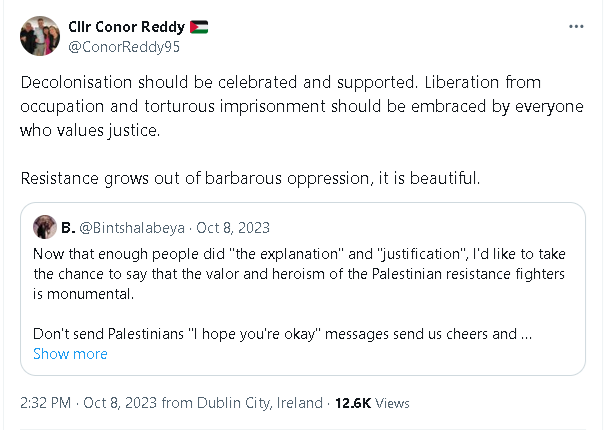This screenshot has height=430, width=611.
Task: Click the "Resistance grows out of barbarous oppression" line
Action: [251, 179]
